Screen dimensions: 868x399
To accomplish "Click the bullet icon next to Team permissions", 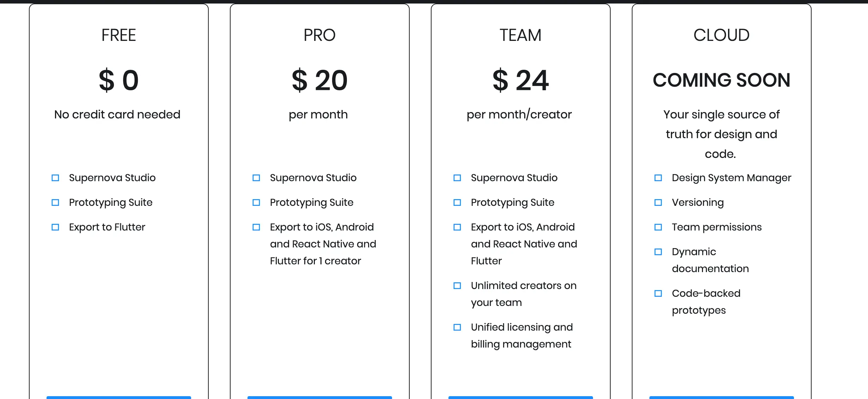I will pos(658,227).
